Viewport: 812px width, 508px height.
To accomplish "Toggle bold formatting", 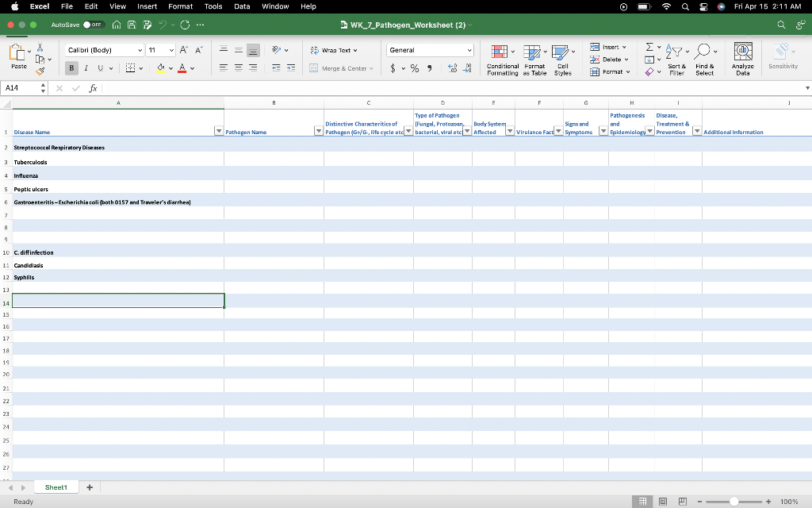I will pyautogui.click(x=72, y=67).
